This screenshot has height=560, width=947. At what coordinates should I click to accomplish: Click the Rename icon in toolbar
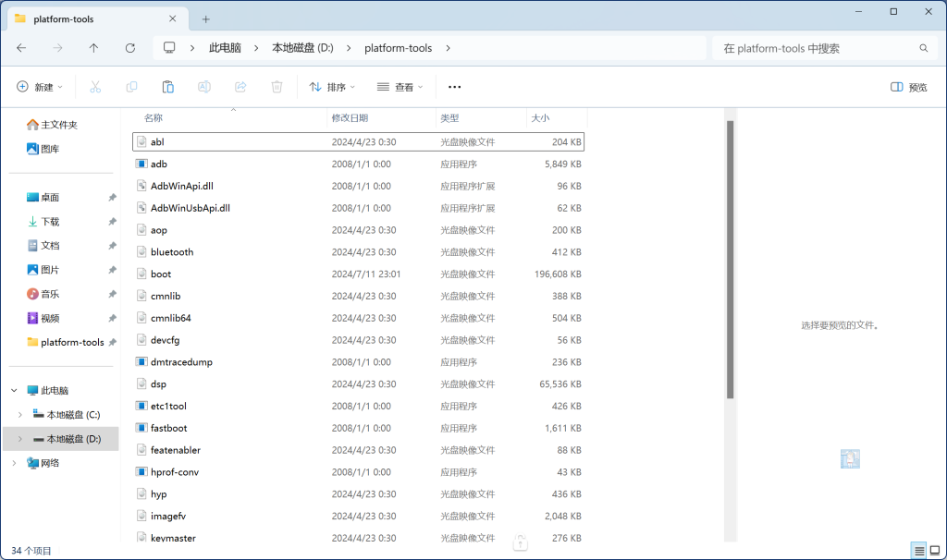(204, 87)
